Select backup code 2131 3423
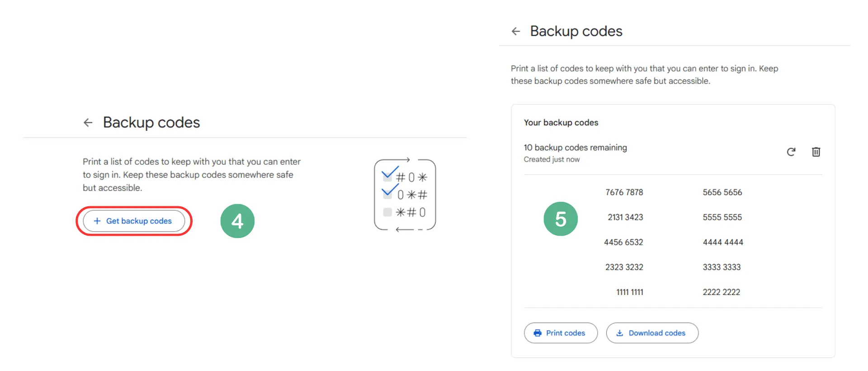This screenshot has height=371, width=868. pos(625,217)
